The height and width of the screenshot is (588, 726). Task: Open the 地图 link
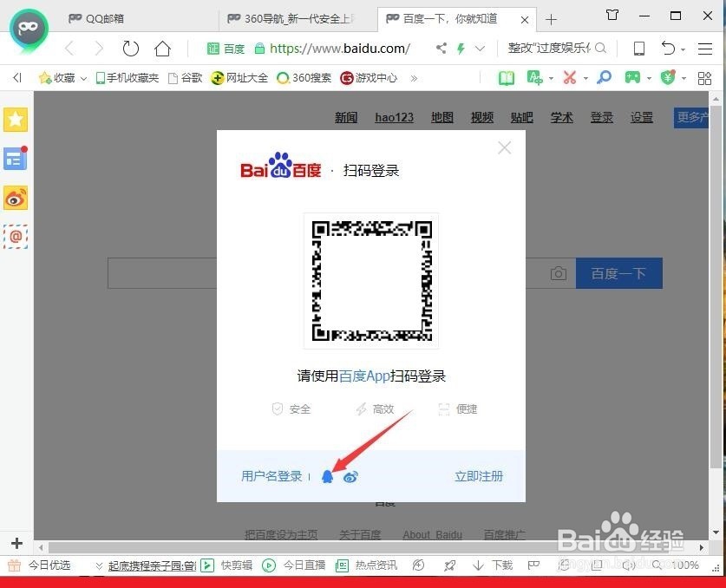(442, 117)
